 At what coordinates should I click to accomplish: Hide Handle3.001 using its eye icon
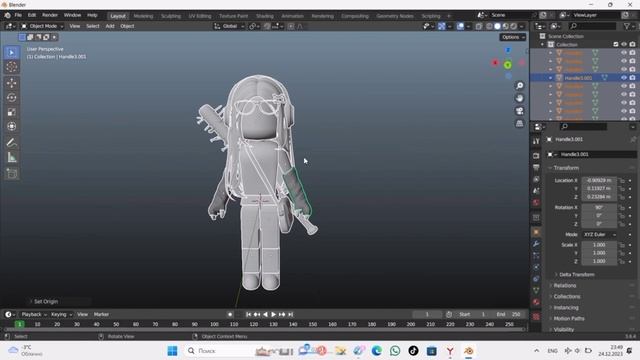(x=624, y=78)
